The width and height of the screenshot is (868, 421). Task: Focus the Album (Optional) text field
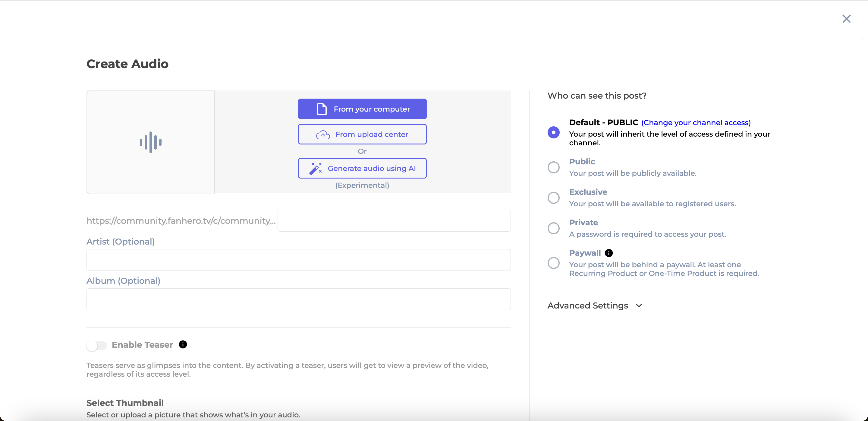coord(299,299)
